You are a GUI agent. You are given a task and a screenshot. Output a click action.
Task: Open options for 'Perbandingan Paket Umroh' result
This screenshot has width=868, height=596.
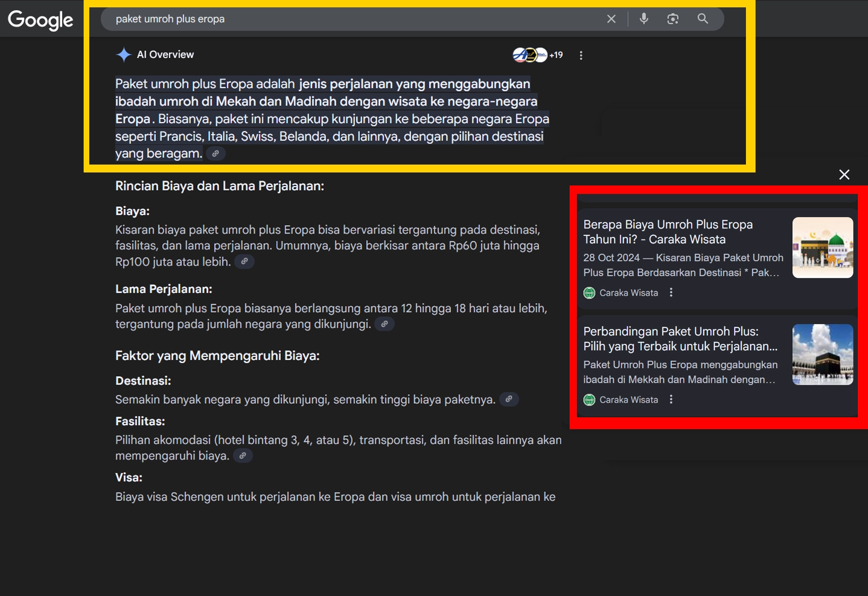pyautogui.click(x=671, y=399)
